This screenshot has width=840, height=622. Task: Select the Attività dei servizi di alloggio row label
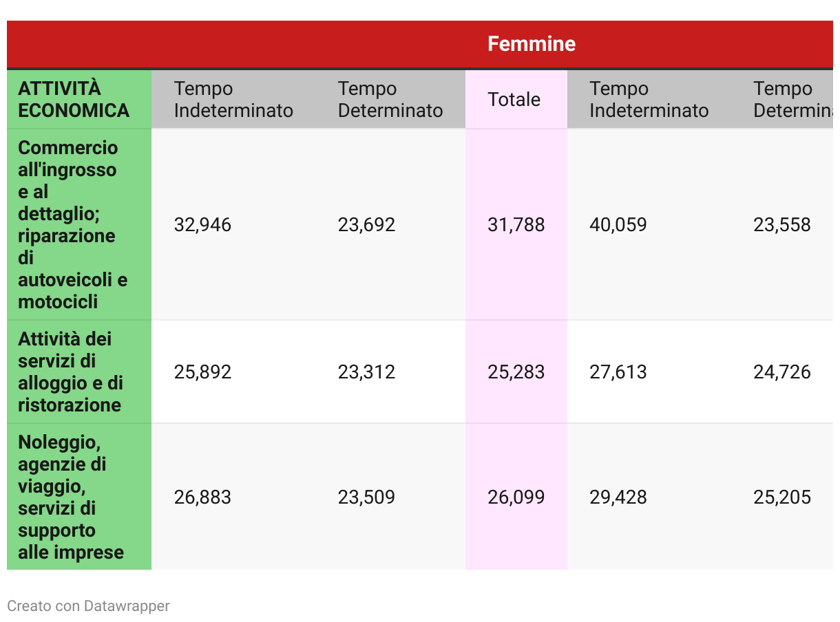click(70, 372)
